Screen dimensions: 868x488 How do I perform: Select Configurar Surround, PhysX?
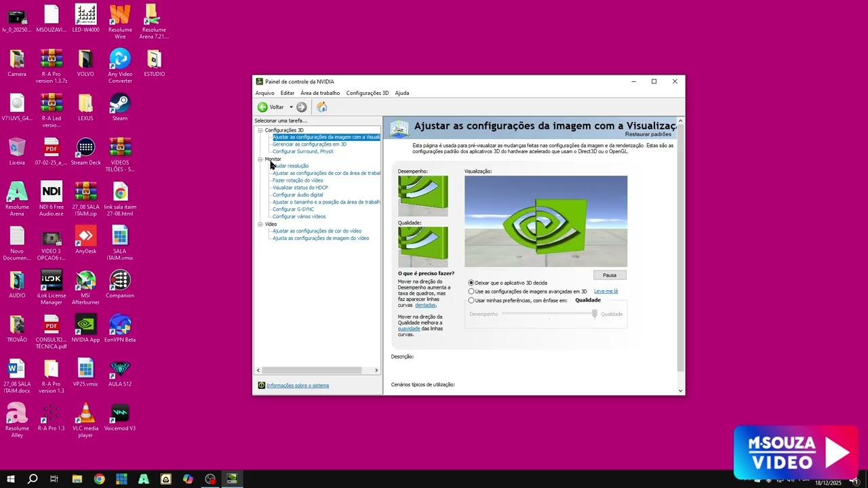coord(303,152)
